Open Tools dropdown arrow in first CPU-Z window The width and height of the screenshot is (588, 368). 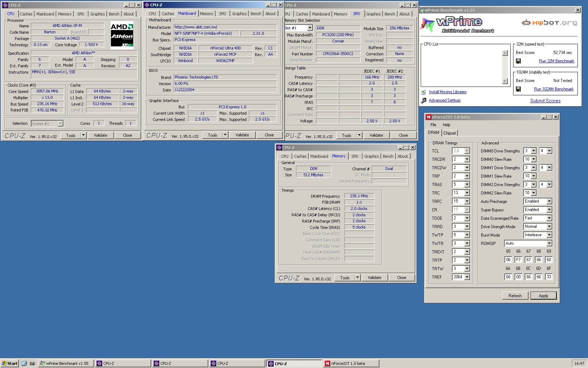[83, 135]
